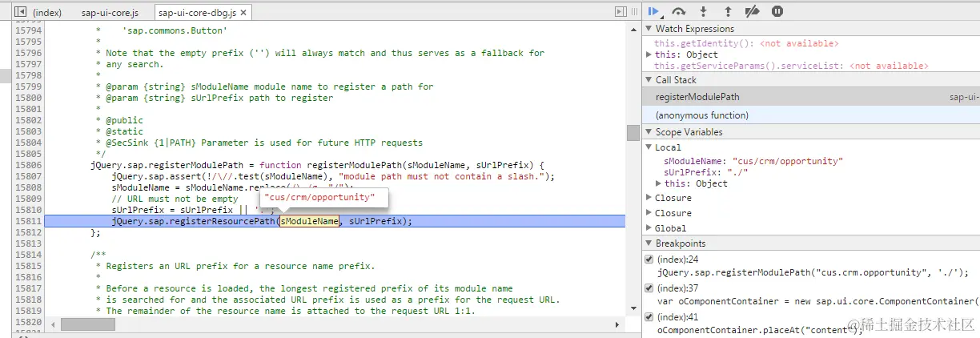The width and height of the screenshot is (980, 338).
Task: Toggle the file navigator sidebar icon
Action: tap(21, 13)
